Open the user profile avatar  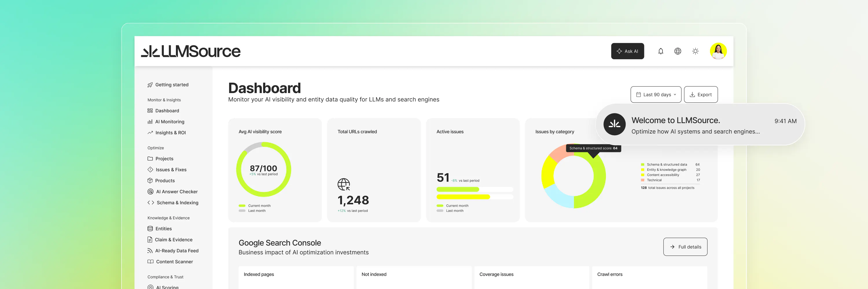click(x=718, y=51)
